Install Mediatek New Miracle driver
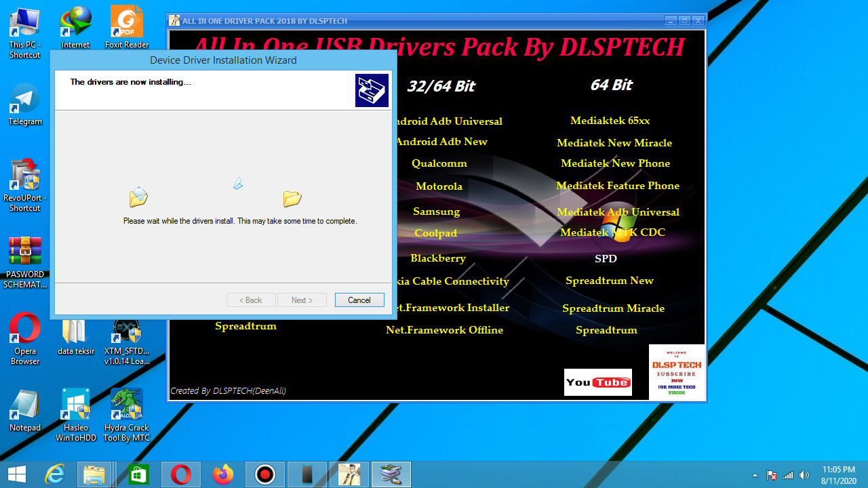 [x=614, y=143]
